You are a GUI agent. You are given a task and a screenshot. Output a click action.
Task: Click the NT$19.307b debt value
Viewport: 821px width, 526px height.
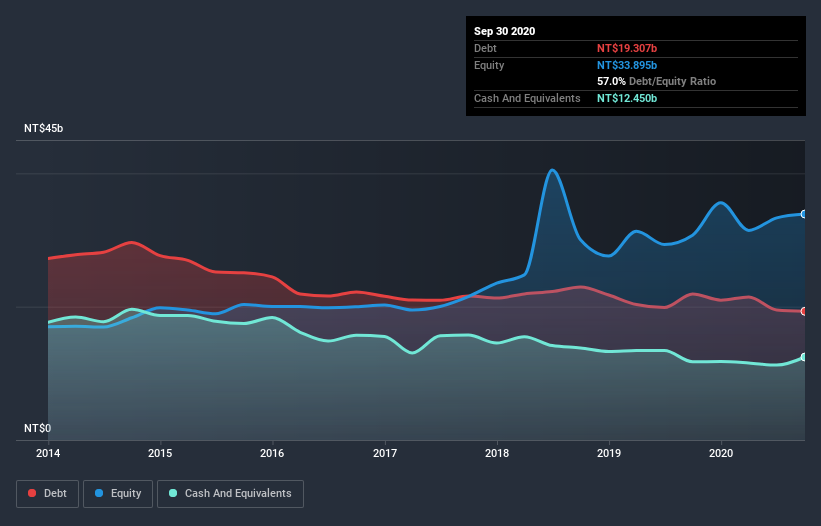coord(627,48)
